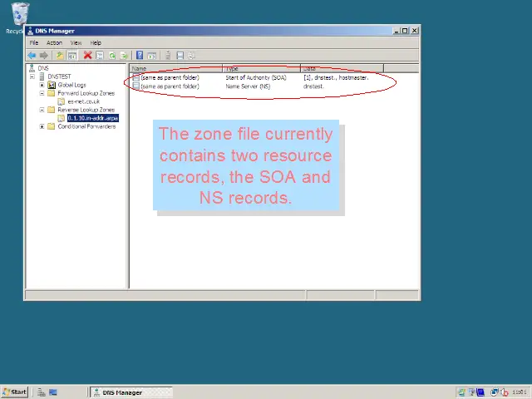Click the Reverse Lookup Zones folder icon
This screenshot has height=399, width=532.
point(52,110)
